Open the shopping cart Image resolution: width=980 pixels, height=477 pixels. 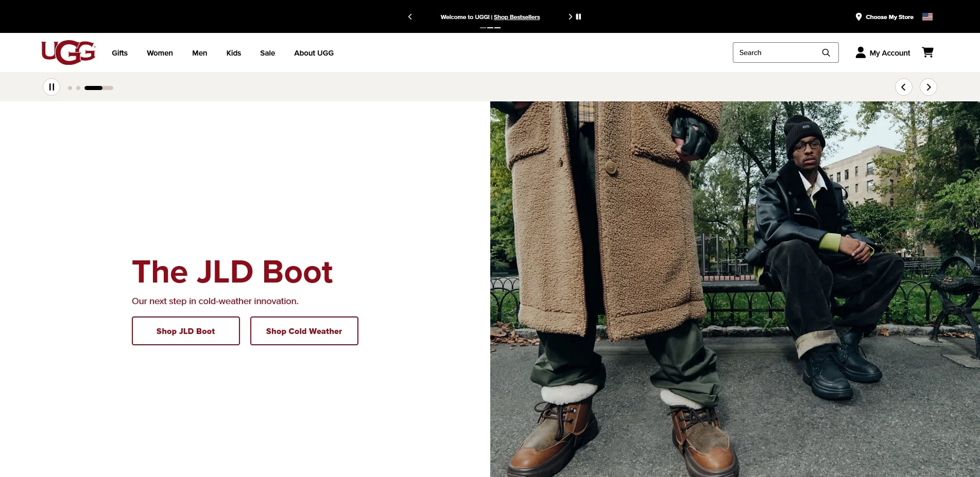(927, 52)
